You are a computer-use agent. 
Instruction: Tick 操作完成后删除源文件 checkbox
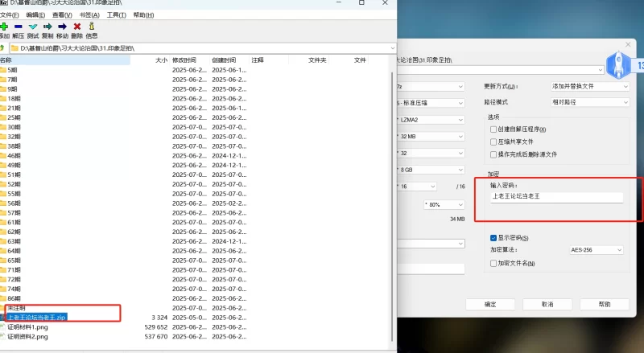tap(493, 154)
